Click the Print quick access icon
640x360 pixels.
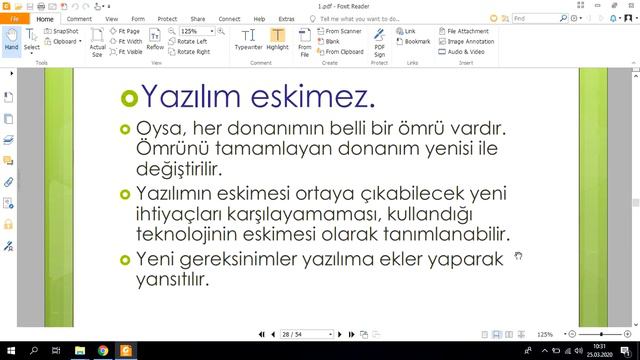point(41,7)
